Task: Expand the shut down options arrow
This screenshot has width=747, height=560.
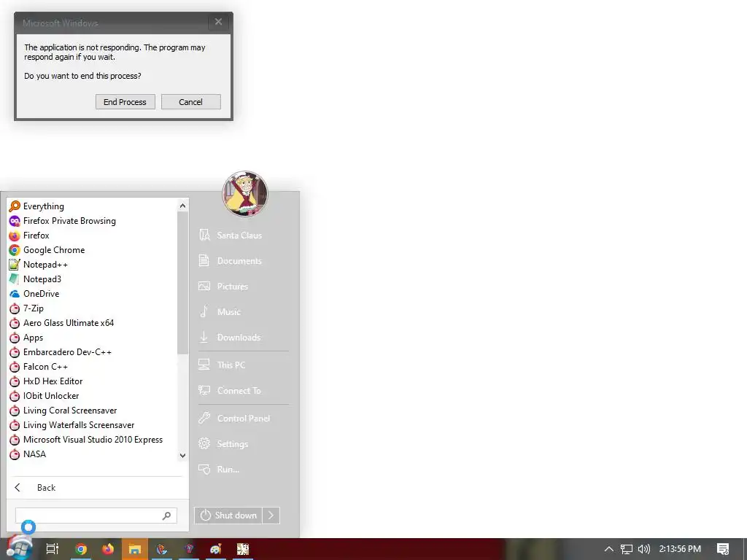Action: click(x=271, y=516)
